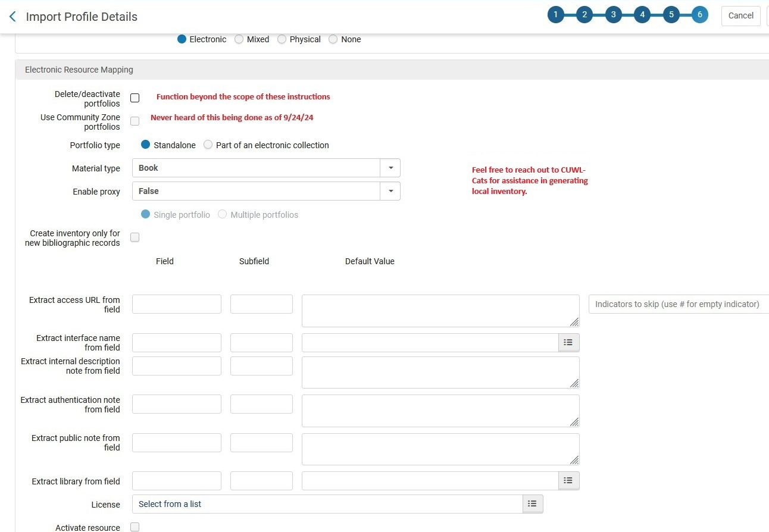Viewport: 769px width, 532px height.
Task: Click public note Subfield input box
Action: click(x=261, y=443)
